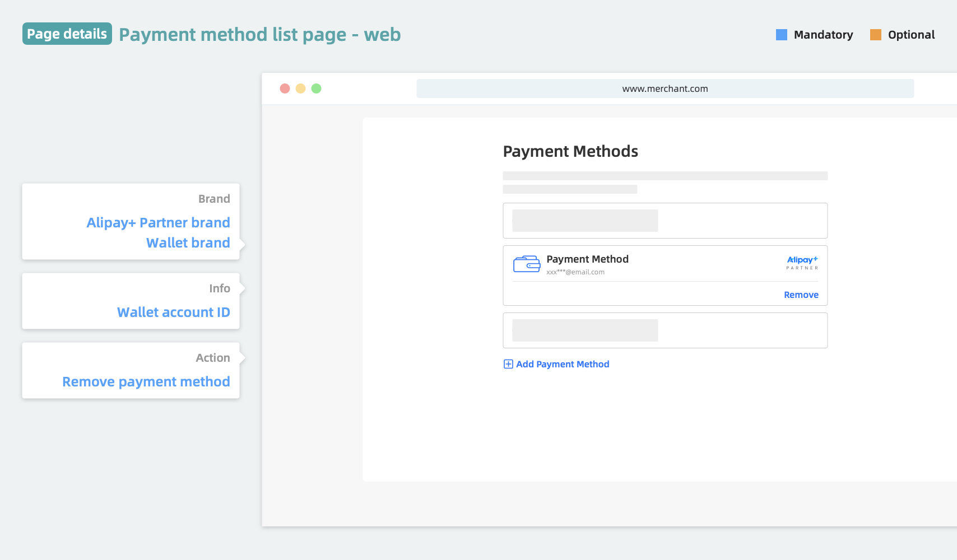Viewport: 957px width, 560px height.
Task: Click the wallet icon in payment method card
Action: pos(527,264)
